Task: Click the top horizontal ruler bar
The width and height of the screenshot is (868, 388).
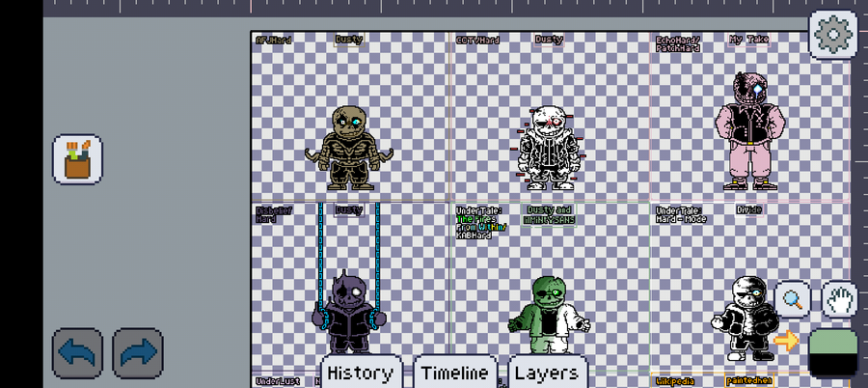Action: click(455, 7)
